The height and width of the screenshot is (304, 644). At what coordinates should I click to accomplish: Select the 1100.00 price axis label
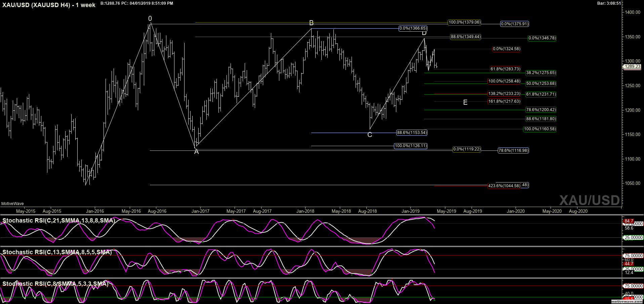[x=633, y=159]
